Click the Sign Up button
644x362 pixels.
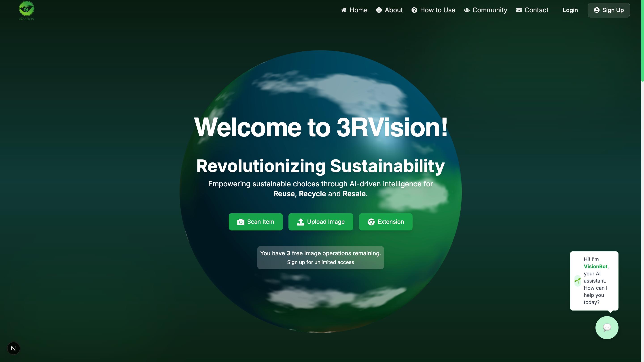click(x=608, y=10)
